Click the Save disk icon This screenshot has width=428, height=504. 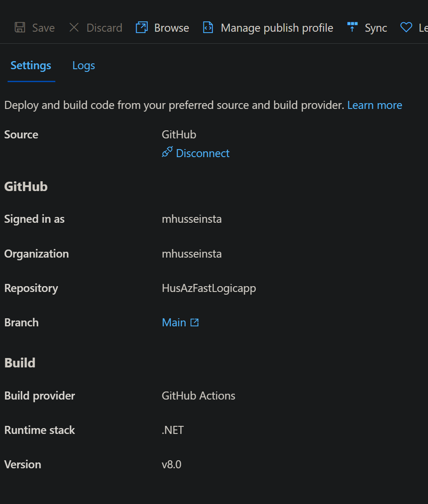(x=20, y=27)
